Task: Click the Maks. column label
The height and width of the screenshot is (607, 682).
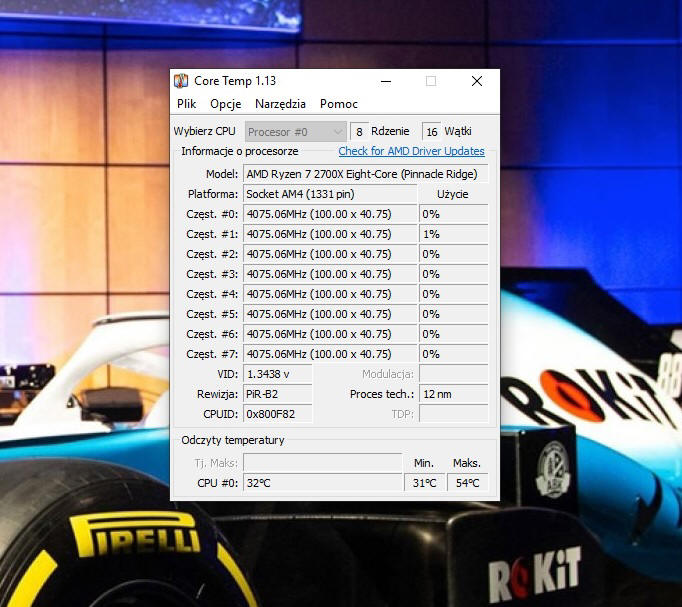Action: 467,463
